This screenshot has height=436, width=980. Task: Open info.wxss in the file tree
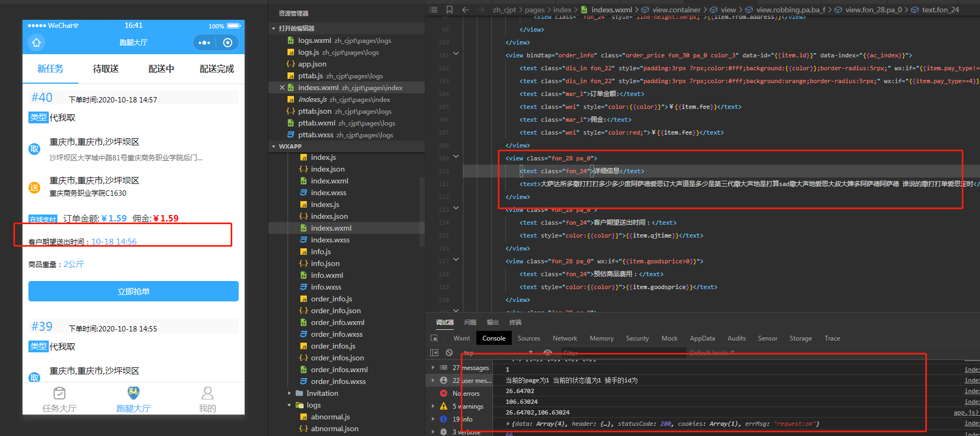point(326,287)
